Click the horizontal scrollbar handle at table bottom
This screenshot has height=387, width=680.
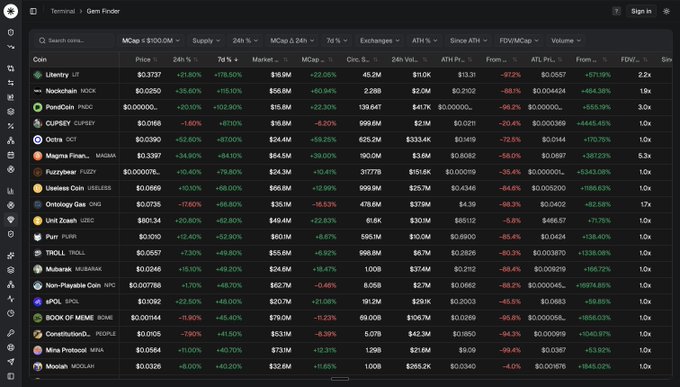point(340,379)
